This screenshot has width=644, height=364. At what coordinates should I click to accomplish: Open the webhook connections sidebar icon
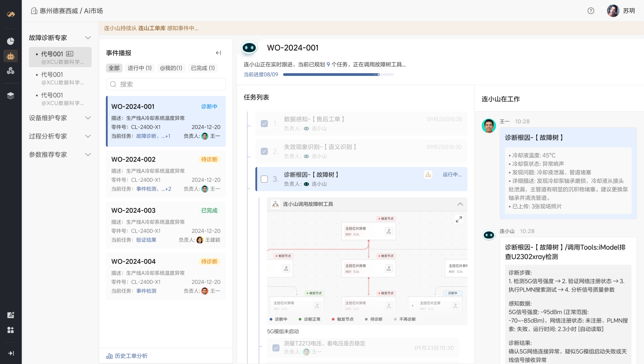pyautogui.click(x=11, y=71)
